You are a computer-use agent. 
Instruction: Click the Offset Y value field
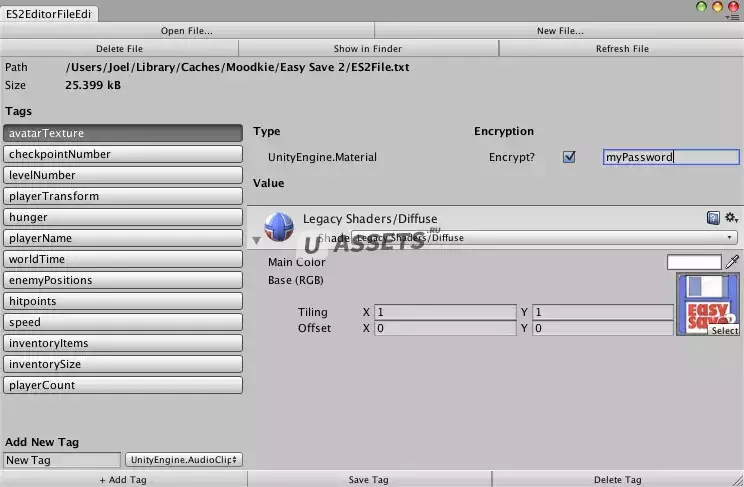603,328
